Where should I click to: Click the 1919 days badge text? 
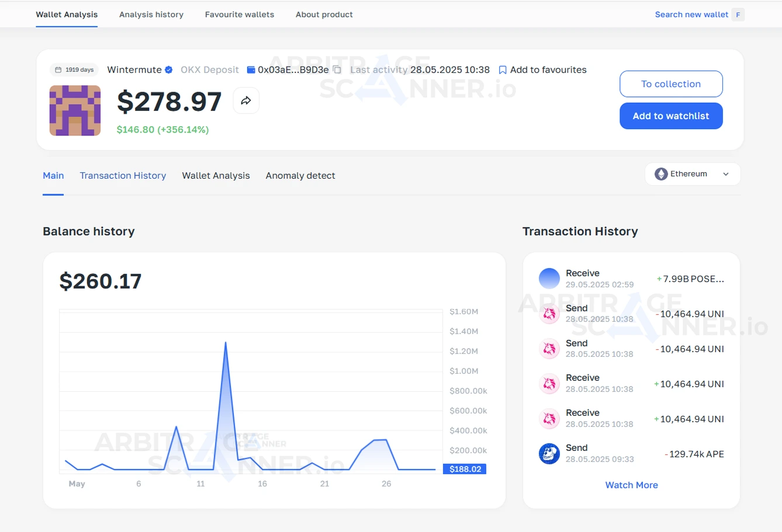point(79,69)
